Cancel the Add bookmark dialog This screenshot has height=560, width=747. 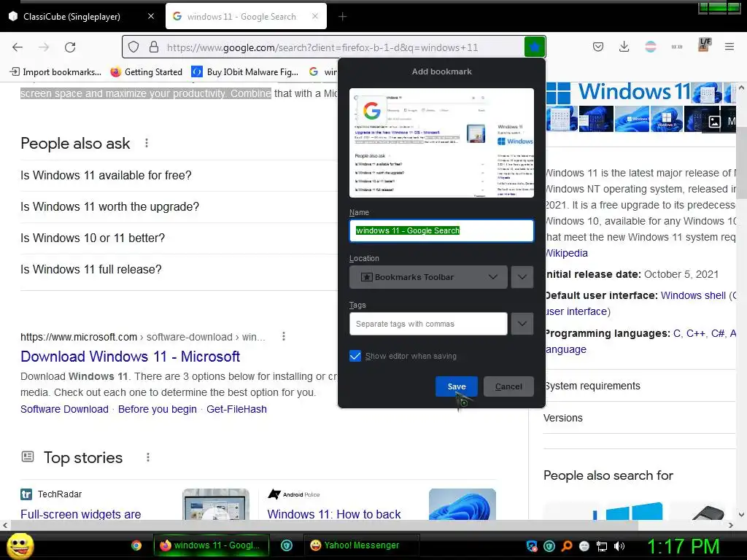click(x=508, y=386)
